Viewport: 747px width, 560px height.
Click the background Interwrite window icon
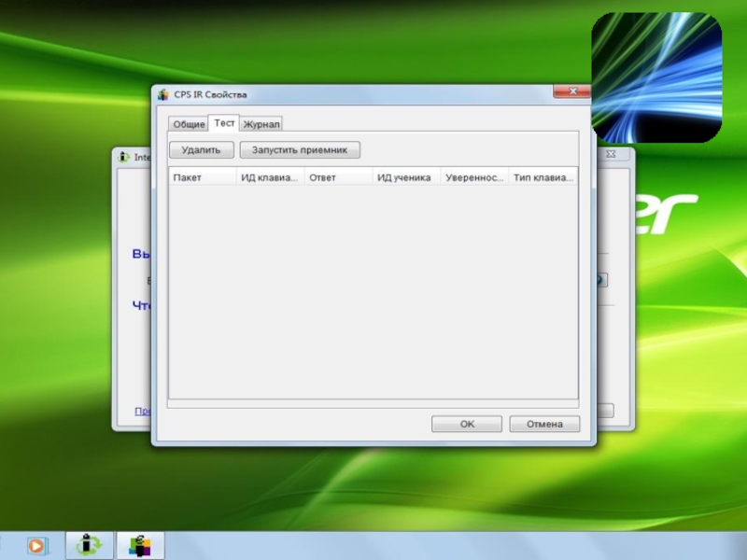point(124,157)
